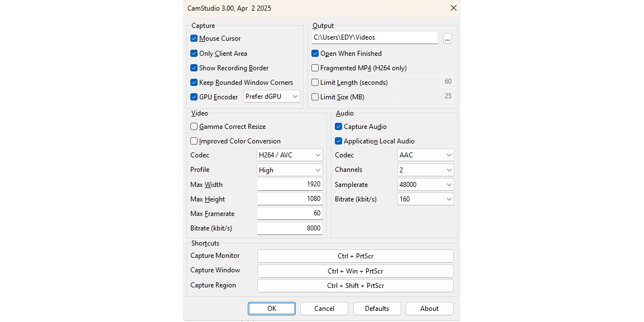Viewport: 644px width, 322px height.
Task: Toggle Only Client Area option
Action: (x=194, y=54)
